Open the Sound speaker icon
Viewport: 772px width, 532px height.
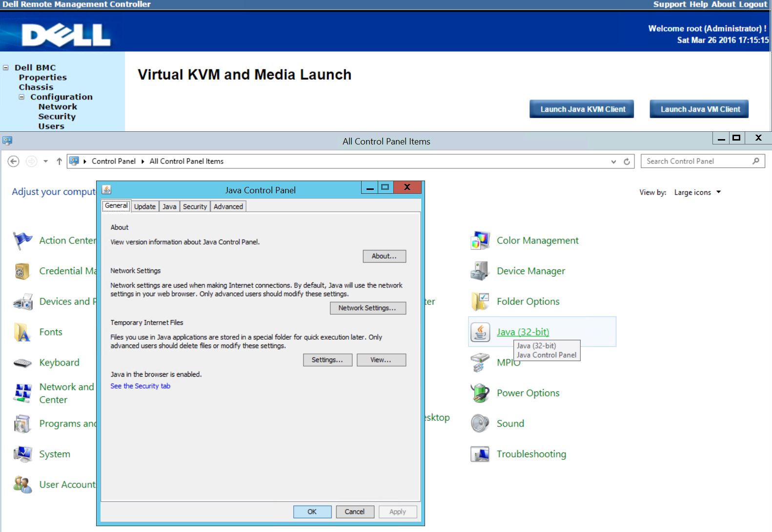point(480,424)
